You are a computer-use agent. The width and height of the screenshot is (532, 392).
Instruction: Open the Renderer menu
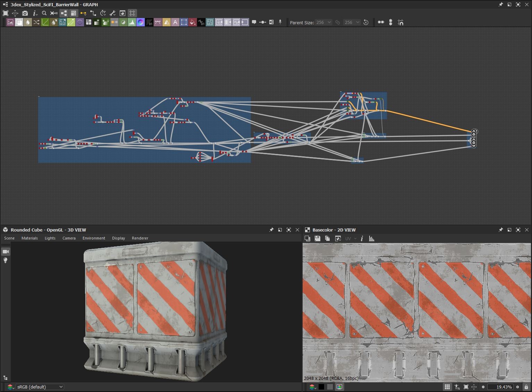pyautogui.click(x=140, y=238)
